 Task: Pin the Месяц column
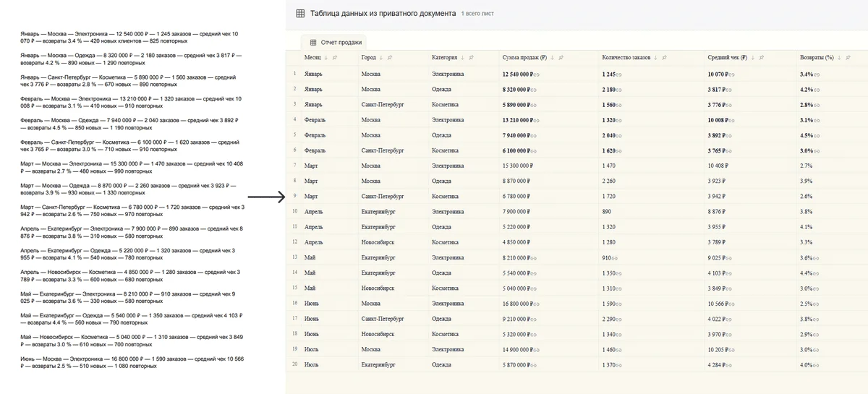[336, 58]
